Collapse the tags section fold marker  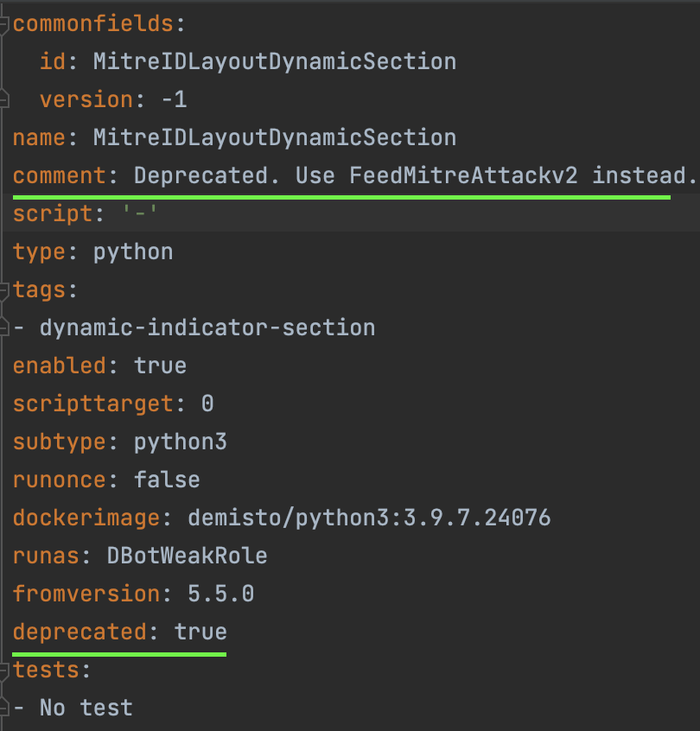pos(6,290)
